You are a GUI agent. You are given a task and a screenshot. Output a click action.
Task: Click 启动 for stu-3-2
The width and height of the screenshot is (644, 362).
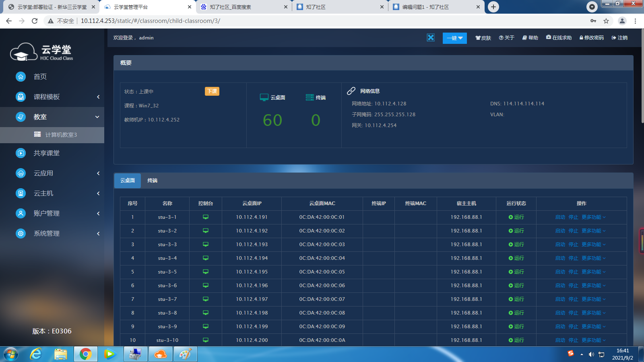coord(560,231)
